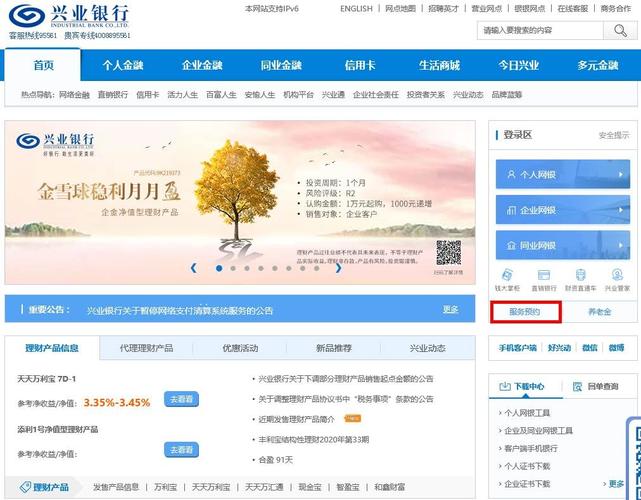Open 财资直通车 icon

pos(580,275)
